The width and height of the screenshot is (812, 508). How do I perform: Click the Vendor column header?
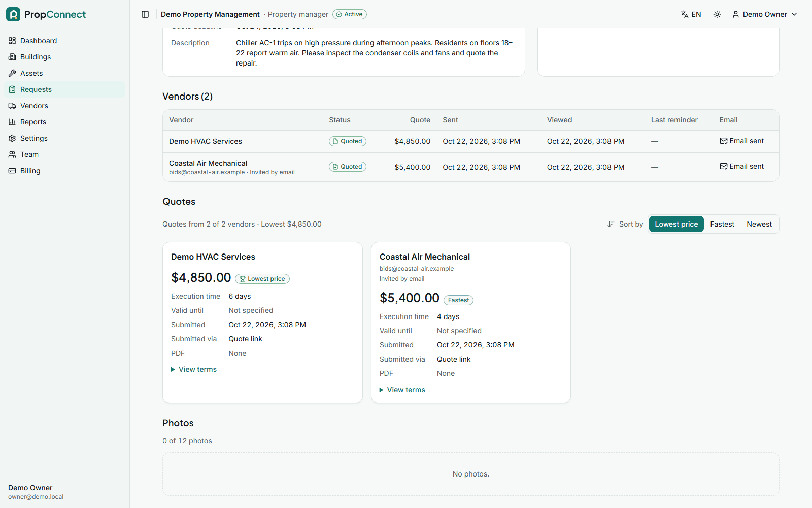click(x=181, y=120)
